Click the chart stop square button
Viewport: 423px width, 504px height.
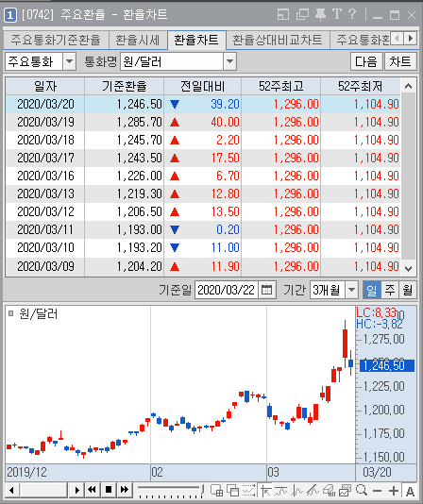click(x=109, y=490)
